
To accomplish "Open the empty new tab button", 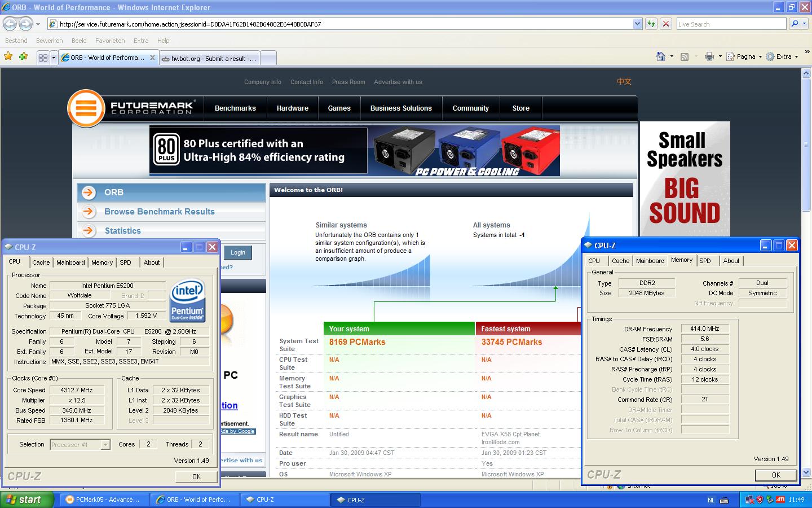I will coord(269,58).
